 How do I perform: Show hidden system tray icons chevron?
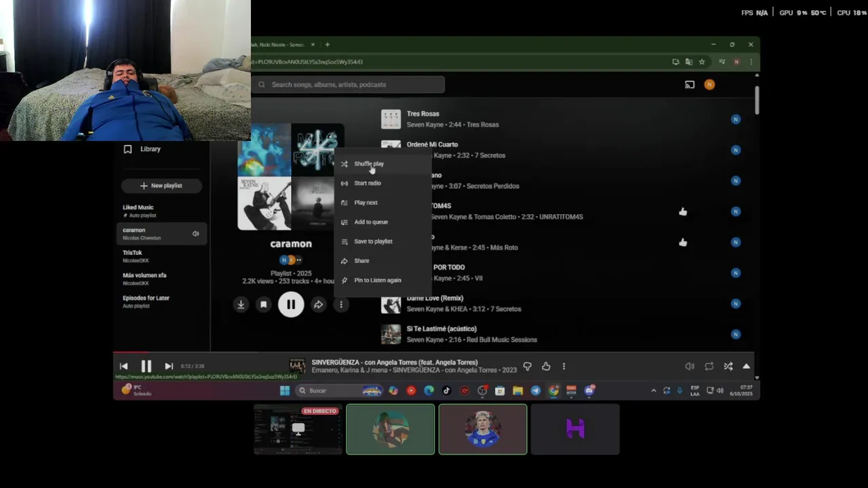(654, 390)
